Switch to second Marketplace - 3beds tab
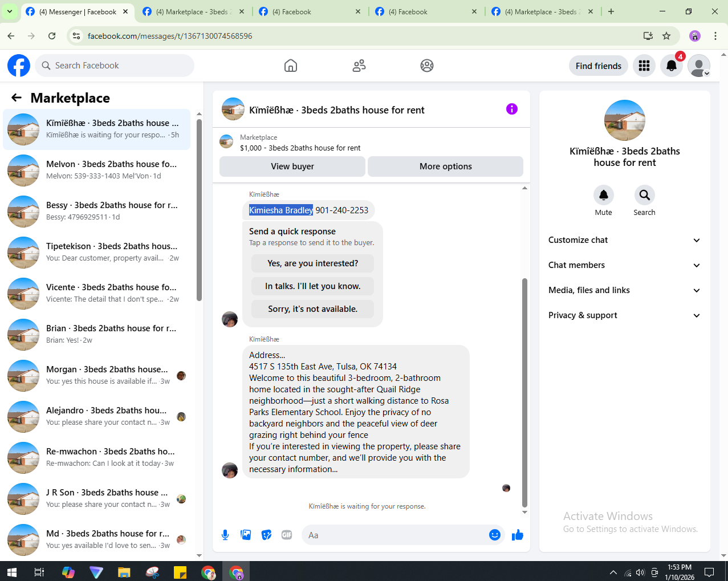This screenshot has width=728, height=581. click(194, 11)
